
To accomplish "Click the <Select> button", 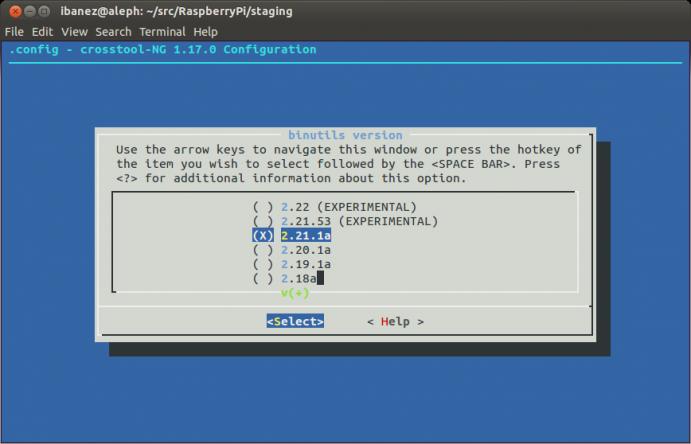I will [x=295, y=321].
